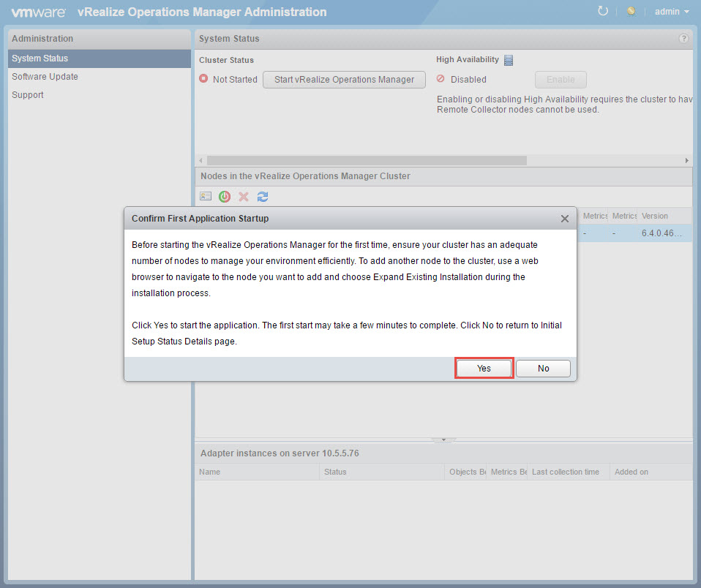Click the High Availability server icon
This screenshot has height=588, width=701.
tap(509, 60)
